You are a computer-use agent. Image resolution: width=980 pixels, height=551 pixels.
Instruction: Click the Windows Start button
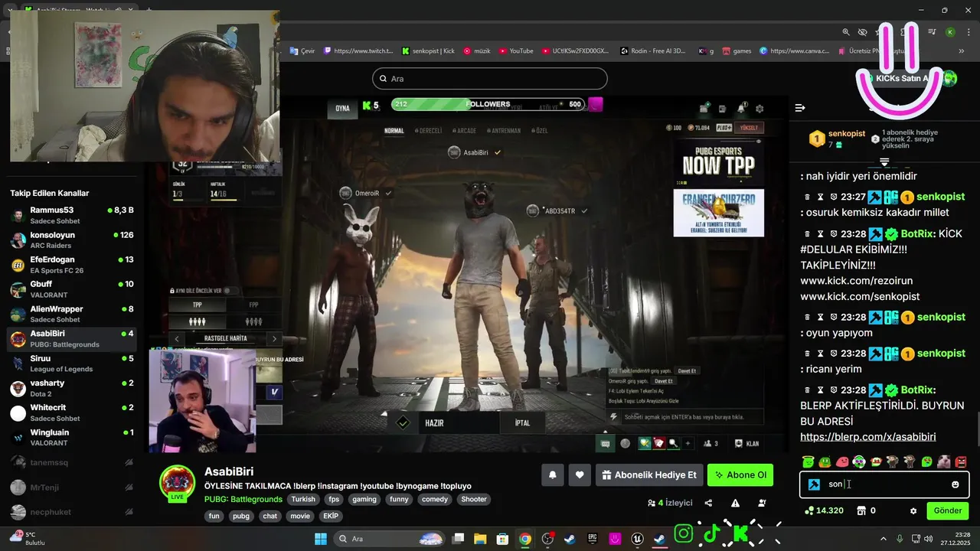point(320,539)
